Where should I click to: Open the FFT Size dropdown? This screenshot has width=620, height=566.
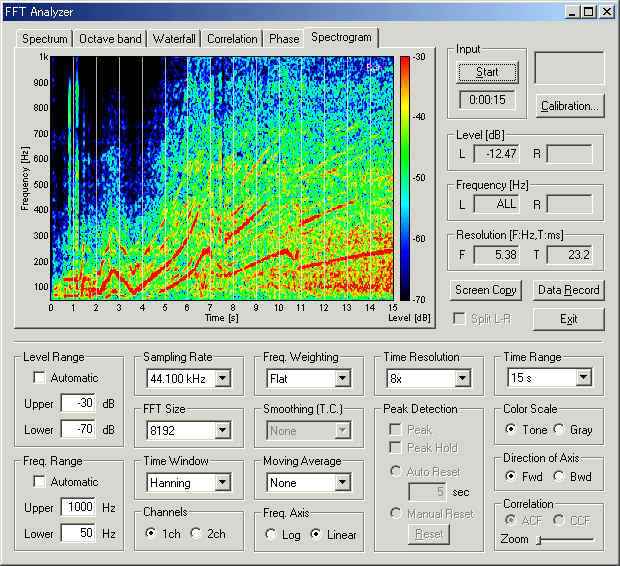(223, 430)
